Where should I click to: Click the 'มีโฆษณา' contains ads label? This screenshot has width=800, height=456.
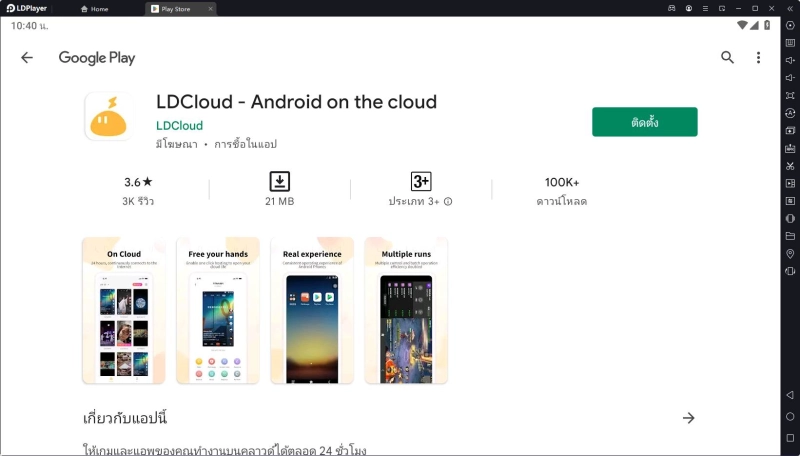point(177,144)
